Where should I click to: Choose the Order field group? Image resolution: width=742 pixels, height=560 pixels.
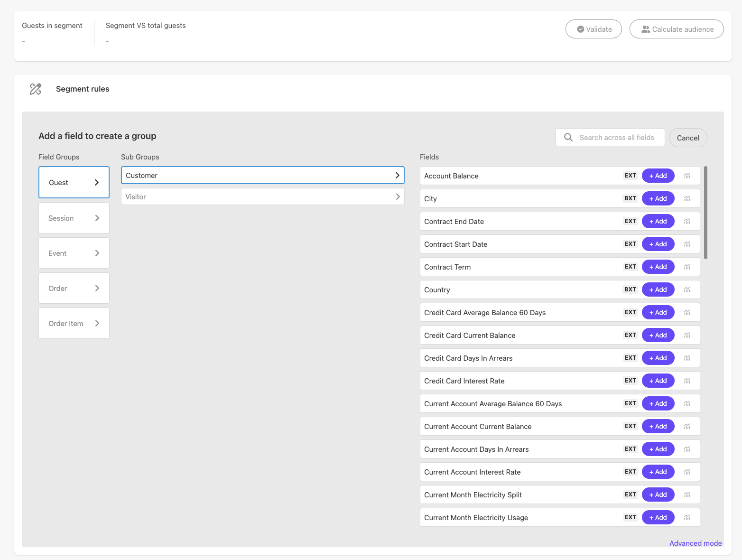point(74,289)
